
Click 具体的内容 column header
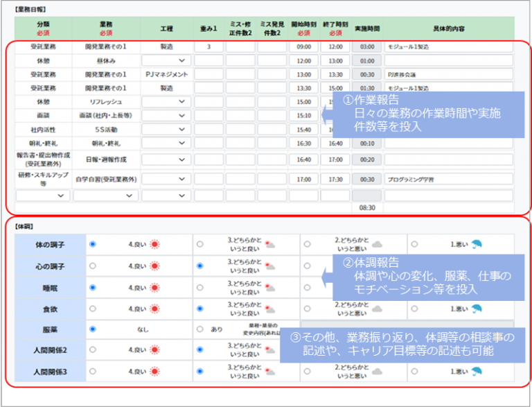[449, 29]
